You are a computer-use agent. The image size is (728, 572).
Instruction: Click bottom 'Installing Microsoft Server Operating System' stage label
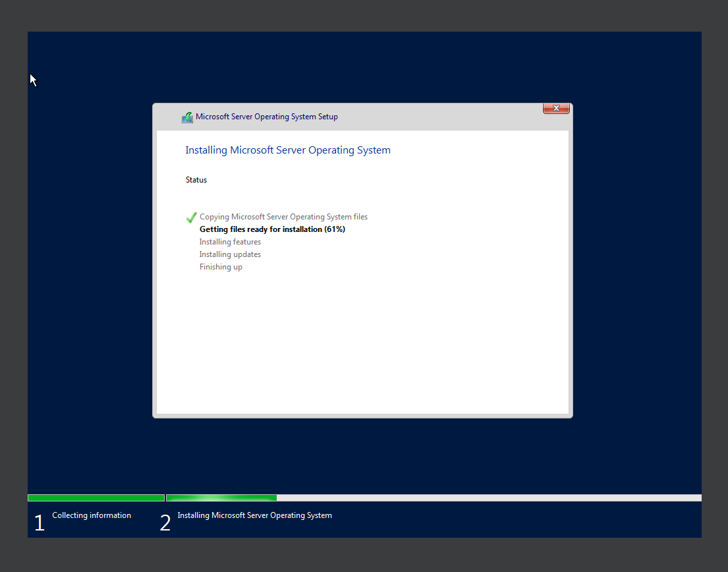tap(254, 515)
